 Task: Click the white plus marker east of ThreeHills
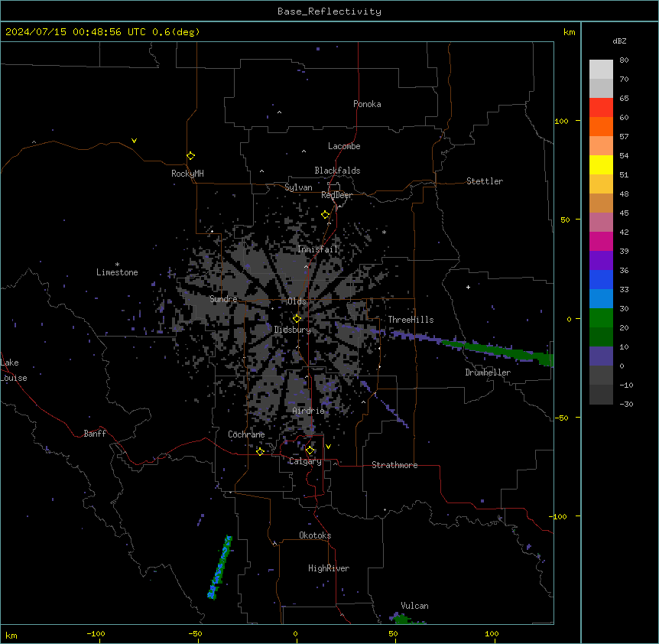click(468, 287)
